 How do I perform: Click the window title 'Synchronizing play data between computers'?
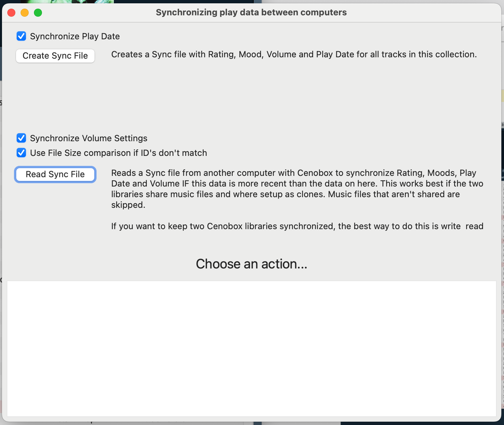coord(251,12)
